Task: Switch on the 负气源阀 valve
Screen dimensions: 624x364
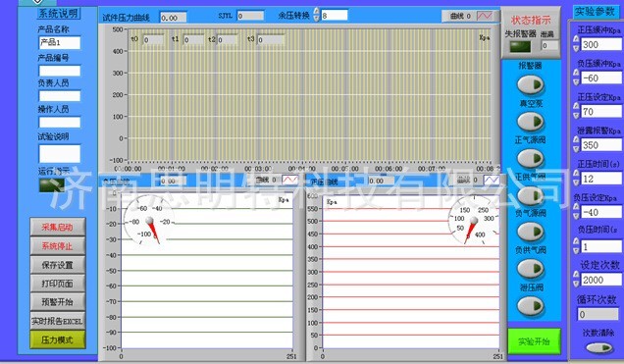Action: click(x=531, y=232)
